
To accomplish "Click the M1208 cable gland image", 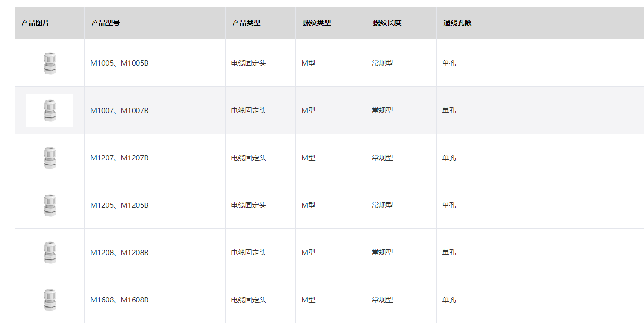I will pos(49,253).
